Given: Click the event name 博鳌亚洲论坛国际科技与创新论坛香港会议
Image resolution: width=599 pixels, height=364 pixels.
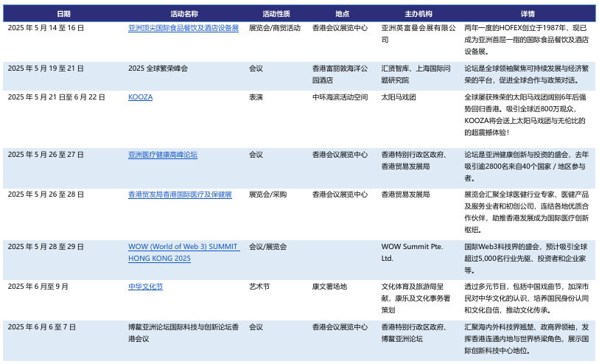Looking at the screenshot, I should [x=183, y=332].
